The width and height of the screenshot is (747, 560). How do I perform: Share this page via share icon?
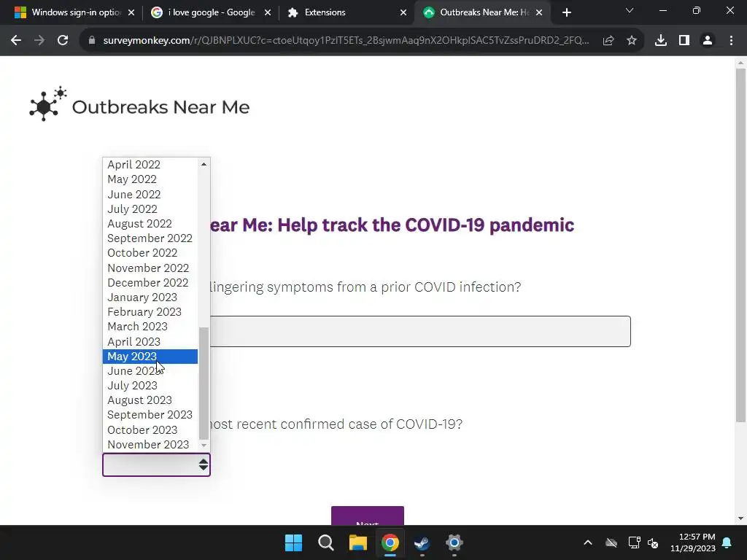coord(608,41)
